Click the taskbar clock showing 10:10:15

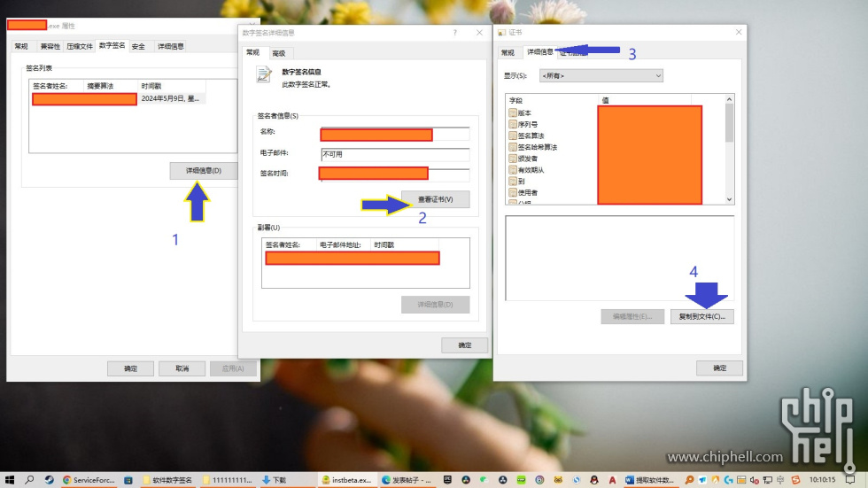pos(822,480)
